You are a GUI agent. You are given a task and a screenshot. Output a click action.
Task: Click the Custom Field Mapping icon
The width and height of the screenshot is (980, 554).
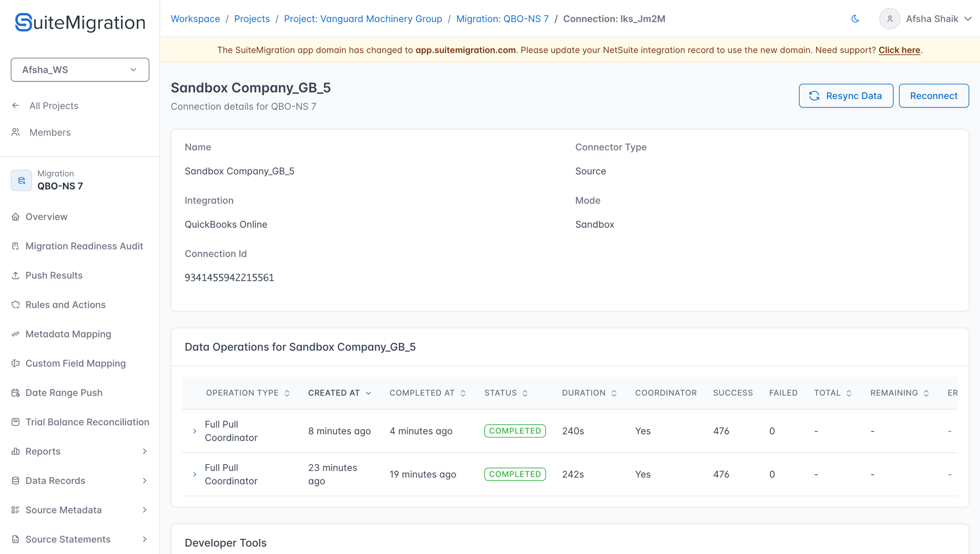pyautogui.click(x=16, y=363)
